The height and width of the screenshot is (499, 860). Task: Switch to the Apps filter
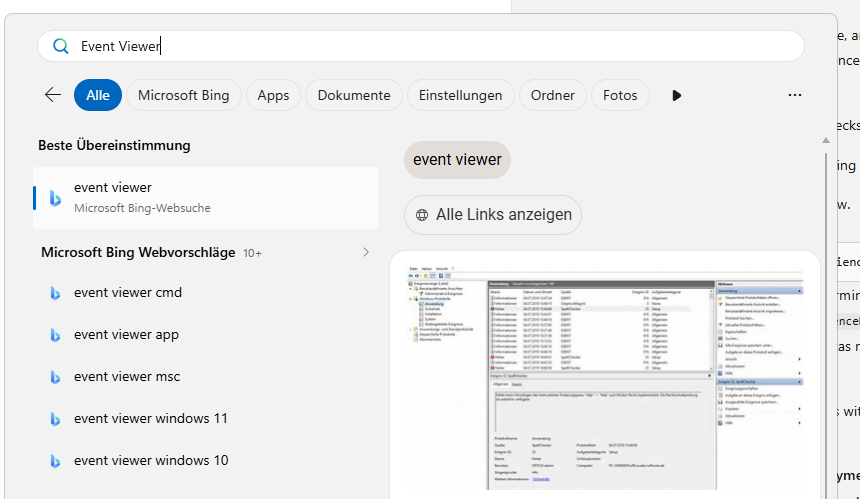(x=273, y=95)
